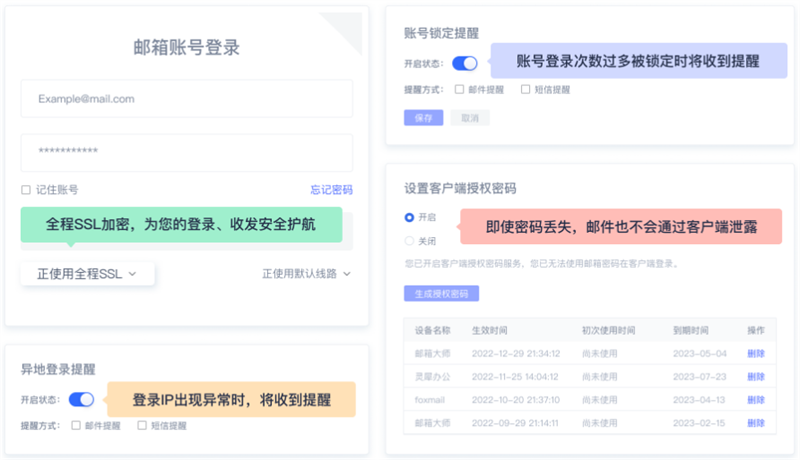This screenshot has height=460, width=800.
Task: Check 短信提醒 under 账号锁定提醒
Action: [x=525, y=89]
